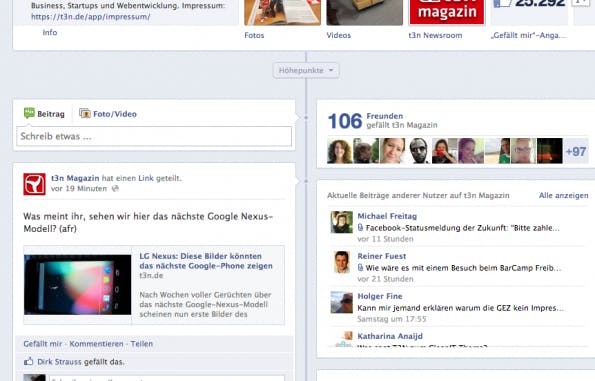The image size is (595, 381).
Task: Select the Foto/Video tab
Action: tap(108, 114)
